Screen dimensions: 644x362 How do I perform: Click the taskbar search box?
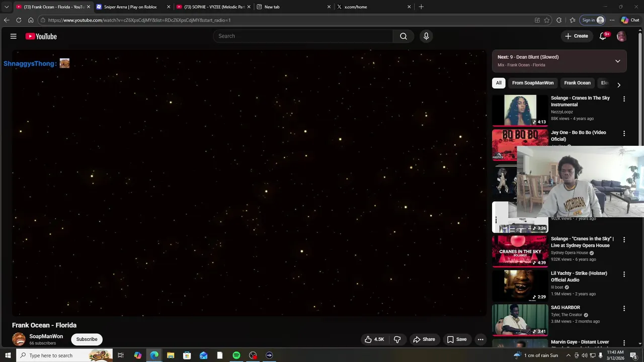click(x=64, y=355)
